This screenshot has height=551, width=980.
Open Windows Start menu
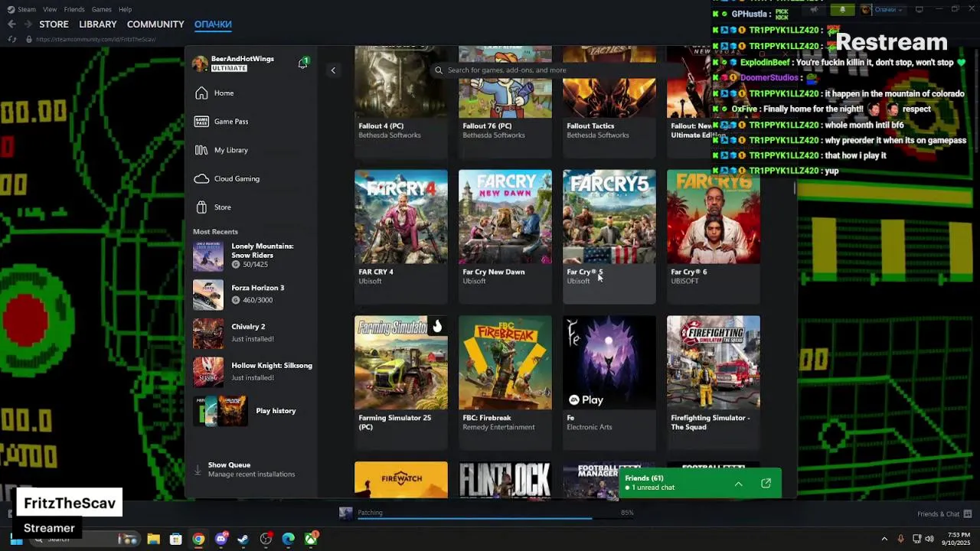pyautogui.click(x=16, y=539)
